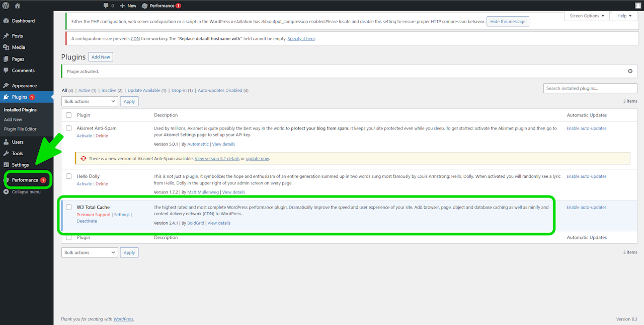644x325 pixels.
Task: Filter by Update Available
Action: [x=147, y=90]
